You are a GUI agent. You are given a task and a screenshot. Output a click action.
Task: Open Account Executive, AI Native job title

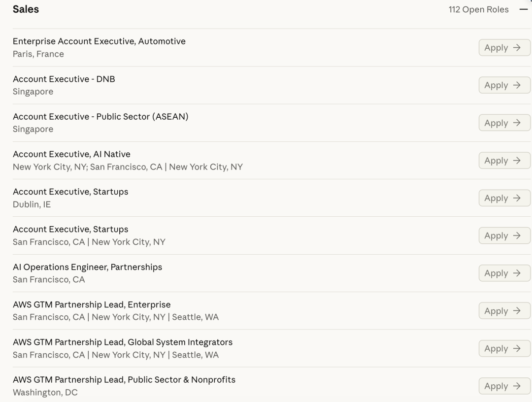click(x=71, y=154)
